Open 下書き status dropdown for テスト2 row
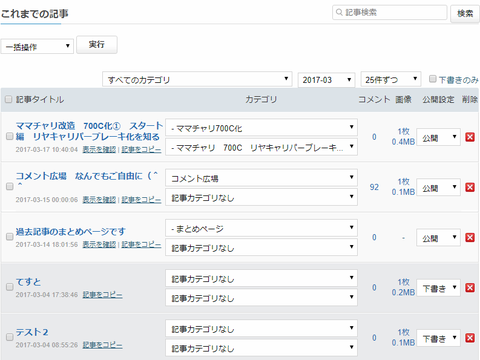Viewport: 480px width, 360px height. tap(438, 338)
